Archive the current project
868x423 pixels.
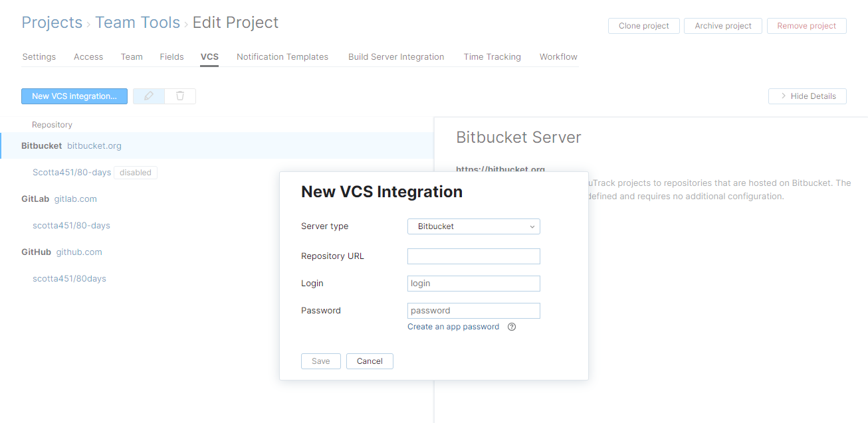click(722, 25)
